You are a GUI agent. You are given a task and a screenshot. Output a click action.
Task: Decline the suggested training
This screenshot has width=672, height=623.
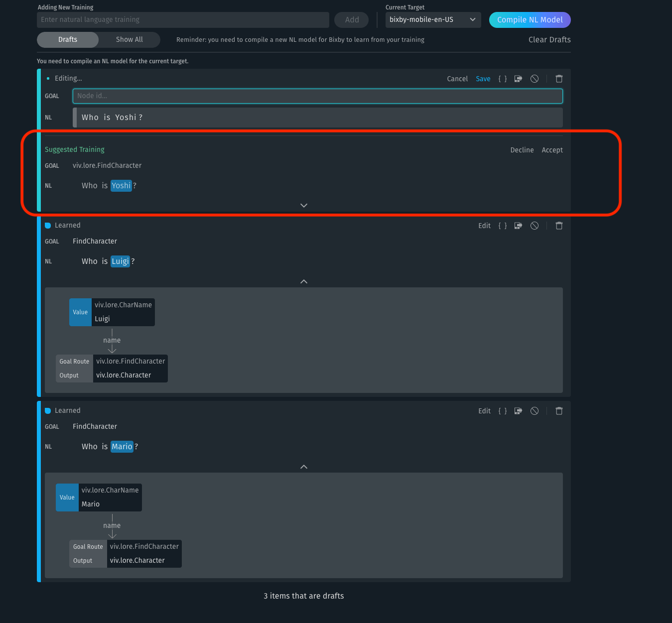[x=522, y=150]
